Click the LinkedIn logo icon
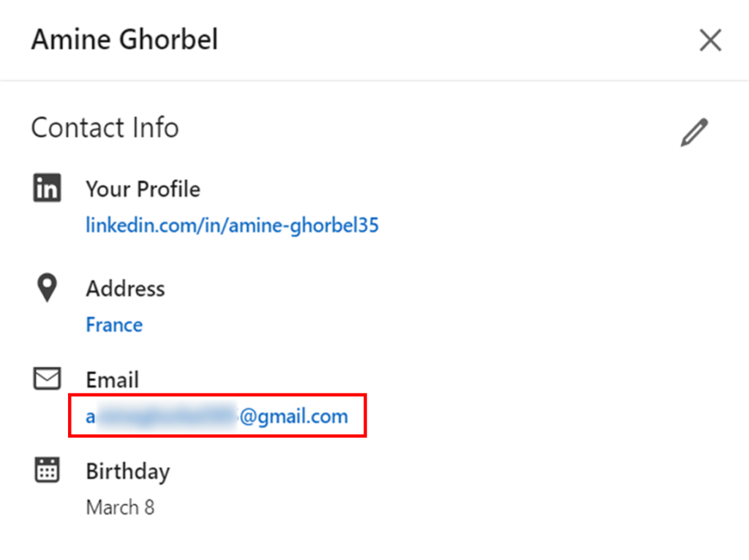Image resolution: width=749 pixels, height=560 pixels. point(48,189)
